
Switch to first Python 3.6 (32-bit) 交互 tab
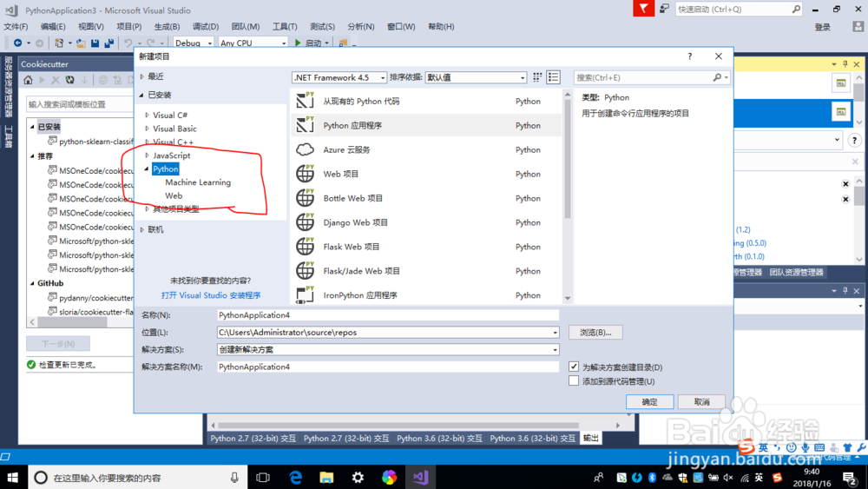[x=439, y=438]
